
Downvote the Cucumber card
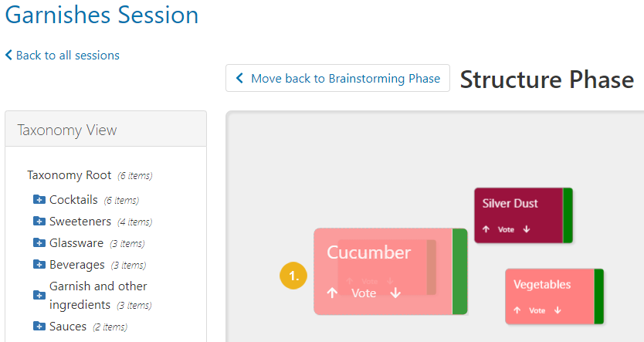tap(395, 293)
